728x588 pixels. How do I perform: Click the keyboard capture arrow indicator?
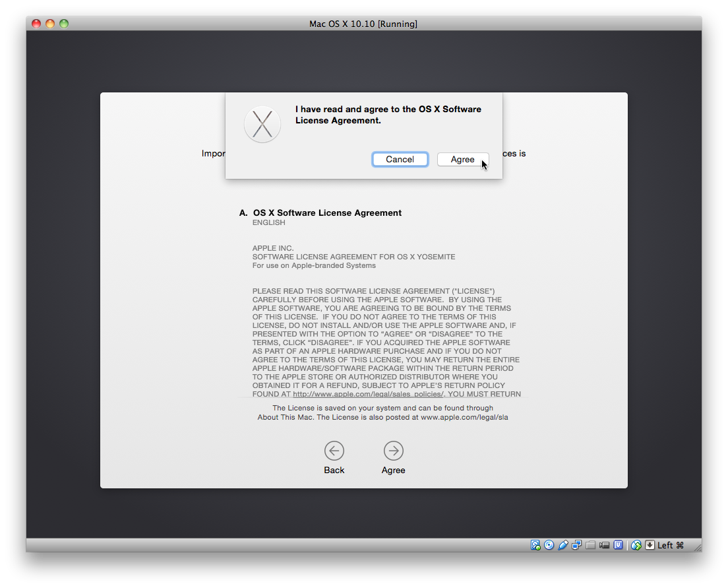[x=650, y=544]
